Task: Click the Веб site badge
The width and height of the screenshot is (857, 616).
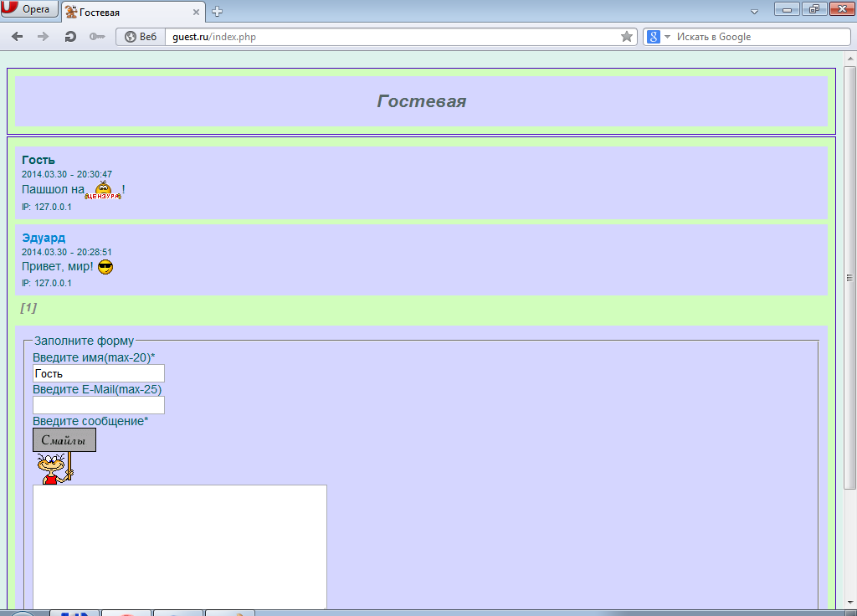Action: 141,37
